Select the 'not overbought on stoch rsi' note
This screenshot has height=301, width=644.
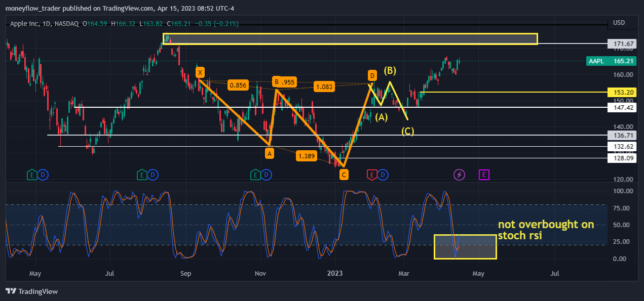[x=546, y=230]
